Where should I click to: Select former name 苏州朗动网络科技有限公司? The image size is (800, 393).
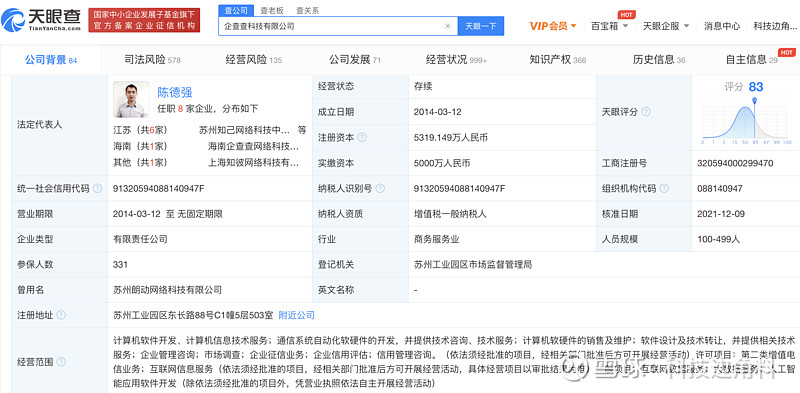pos(167,290)
